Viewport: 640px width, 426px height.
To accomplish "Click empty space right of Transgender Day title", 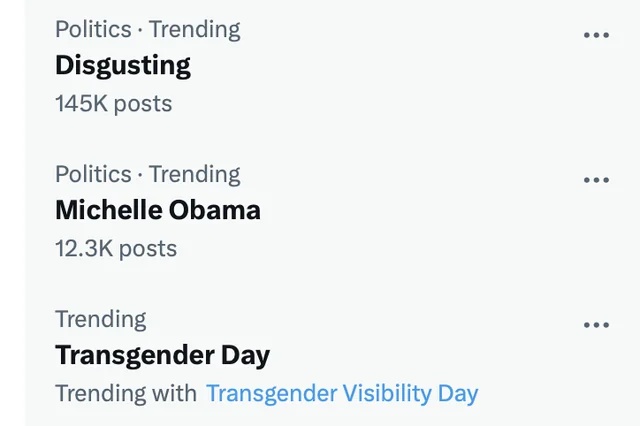I will 420,355.
